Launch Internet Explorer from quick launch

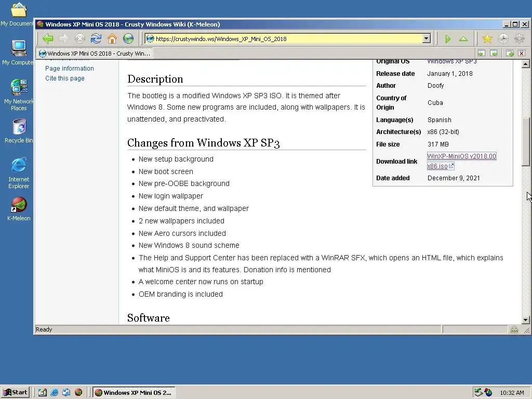[54, 392]
